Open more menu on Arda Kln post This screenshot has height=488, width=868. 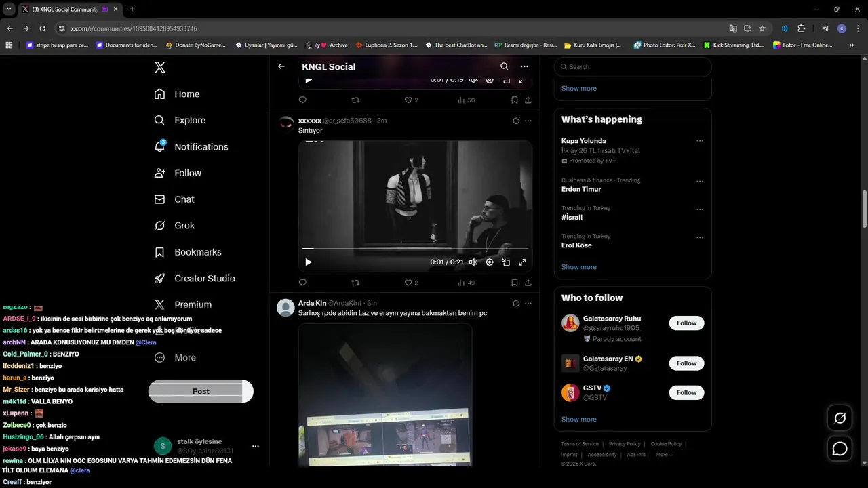click(528, 304)
